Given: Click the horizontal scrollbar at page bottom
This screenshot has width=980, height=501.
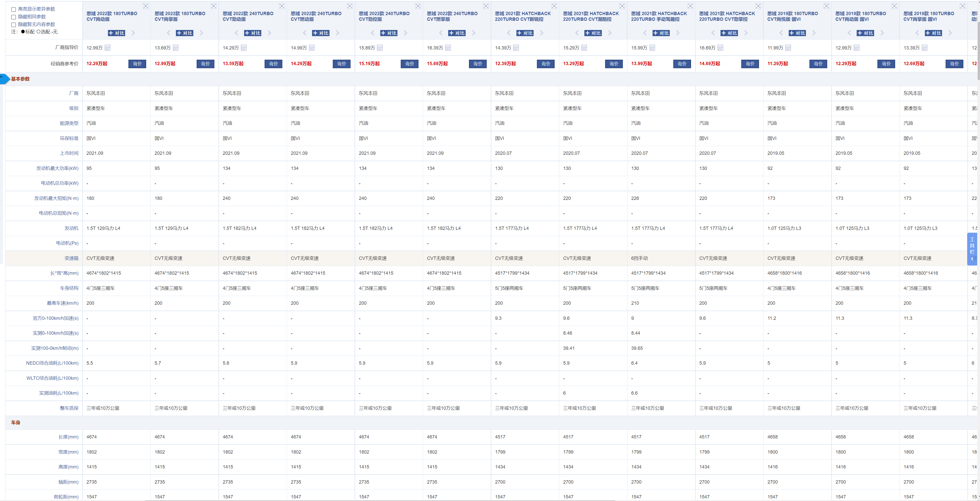Looking at the screenshot, I should (380, 500).
